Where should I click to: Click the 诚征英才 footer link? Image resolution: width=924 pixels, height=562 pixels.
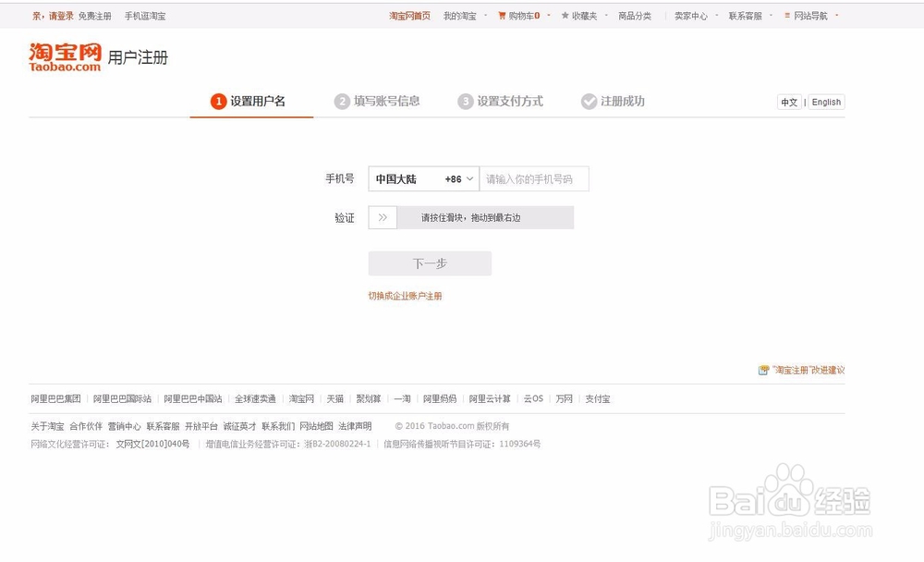(x=240, y=426)
